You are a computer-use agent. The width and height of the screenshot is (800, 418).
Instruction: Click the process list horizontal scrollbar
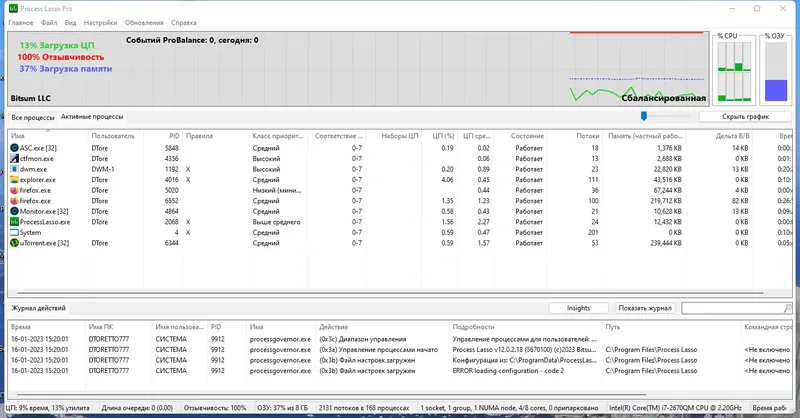[390, 293]
